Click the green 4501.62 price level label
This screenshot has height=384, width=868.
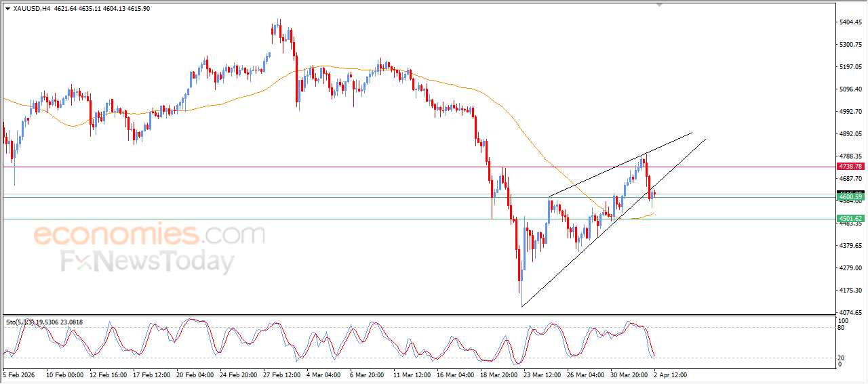coord(850,219)
